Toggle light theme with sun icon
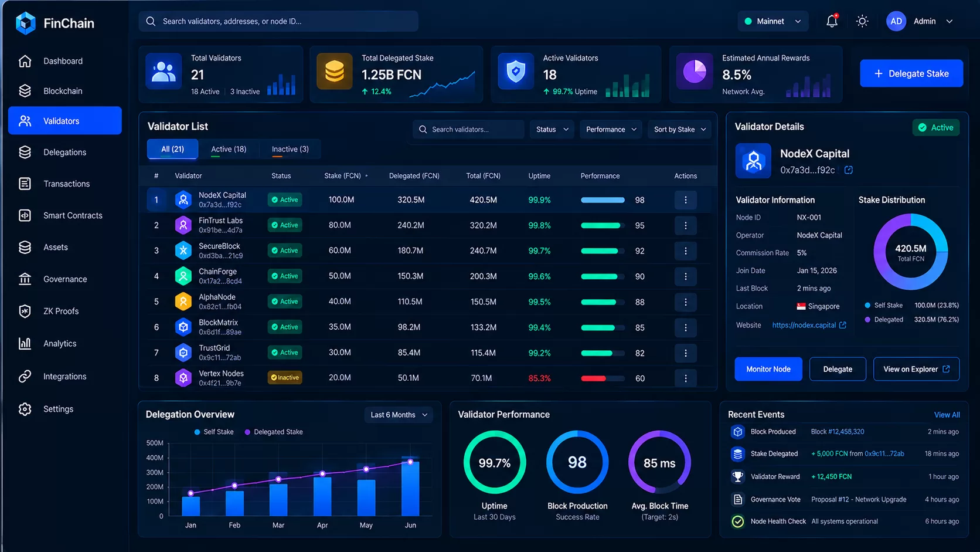Image resolution: width=980 pixels, height=552 pixels. (x=862, y=21)
